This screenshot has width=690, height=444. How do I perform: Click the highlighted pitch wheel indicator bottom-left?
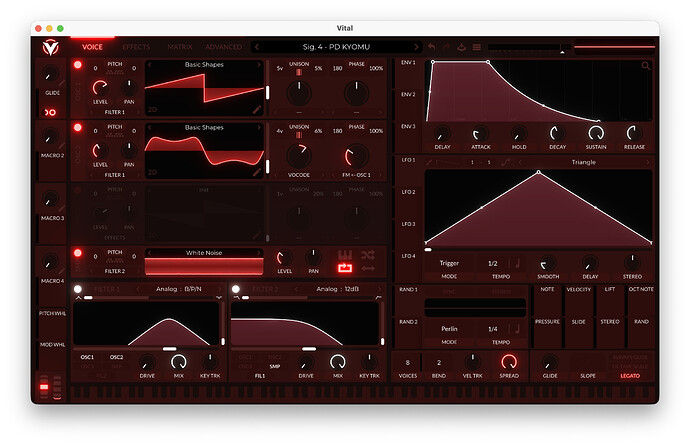(44, 387)
